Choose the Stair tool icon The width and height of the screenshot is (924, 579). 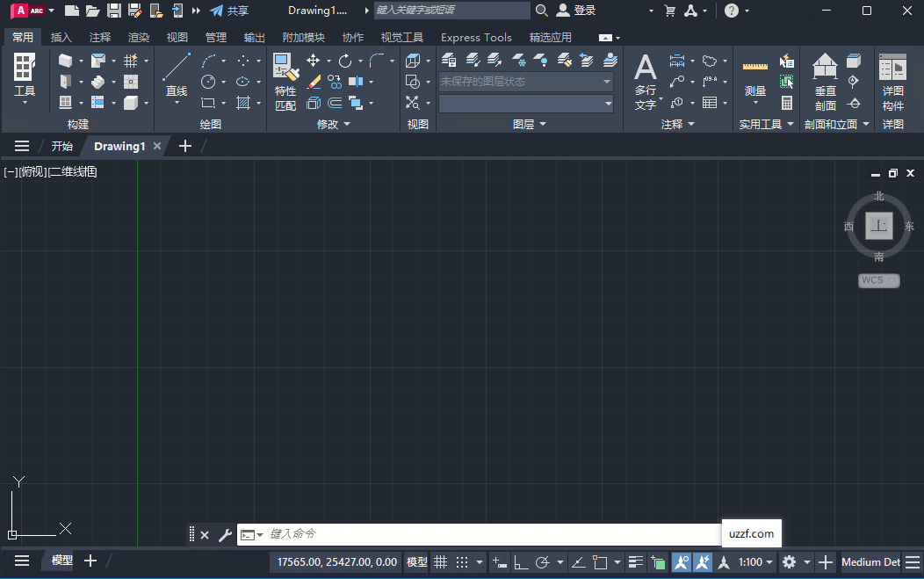click(x=97, y=82)
